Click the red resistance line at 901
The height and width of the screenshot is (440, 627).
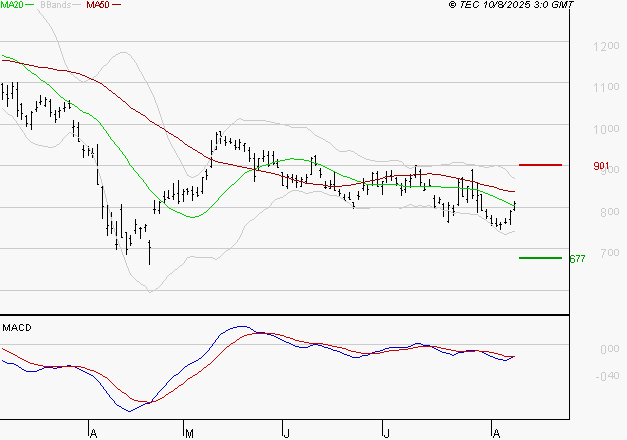click(540, 165)
